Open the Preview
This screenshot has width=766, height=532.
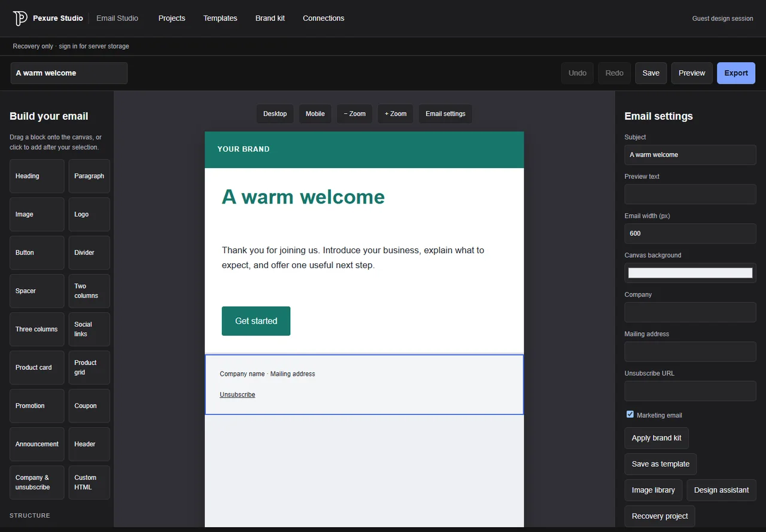pyautogui.click(x=692, y=73)
